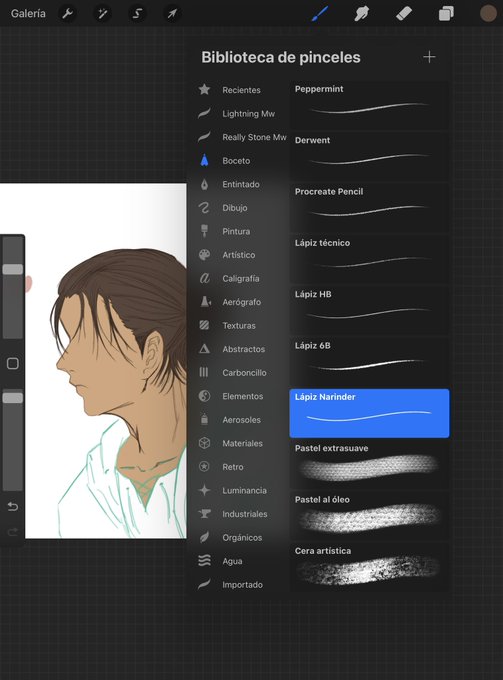Click the Carboncillo set icon
The height and width of the screenshot is (680, 503).
click(x=204, y=372)
